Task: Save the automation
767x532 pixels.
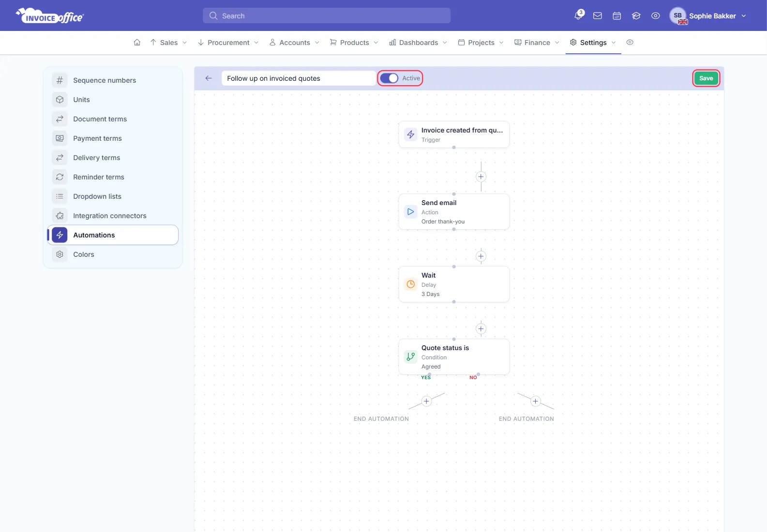Action: [x=706, y=78]
